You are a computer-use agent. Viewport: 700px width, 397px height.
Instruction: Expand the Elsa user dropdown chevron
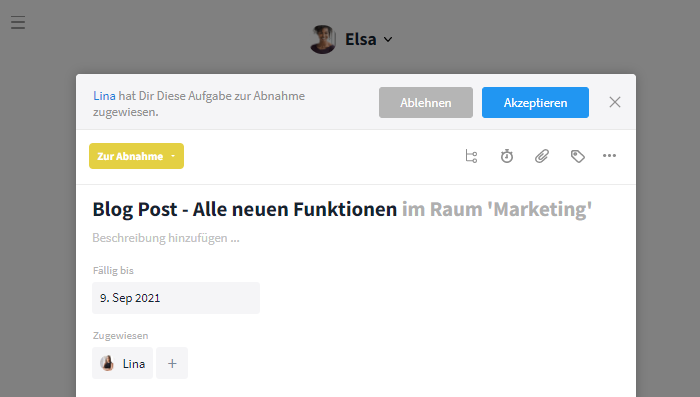388,40
